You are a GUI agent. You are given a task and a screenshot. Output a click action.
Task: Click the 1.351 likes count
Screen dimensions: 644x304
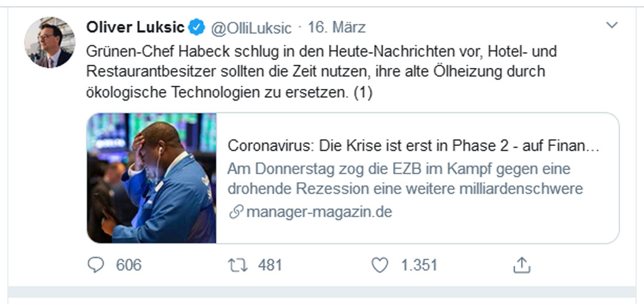pos(419,265)
